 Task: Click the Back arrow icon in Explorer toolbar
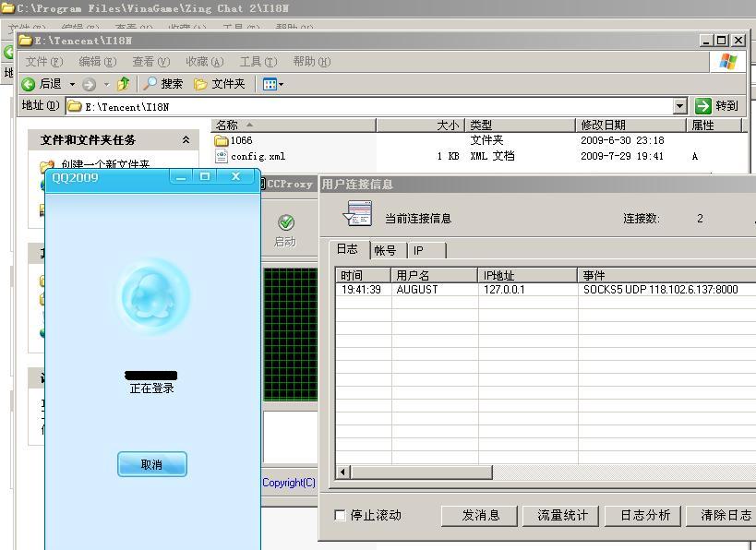(29, 84)
